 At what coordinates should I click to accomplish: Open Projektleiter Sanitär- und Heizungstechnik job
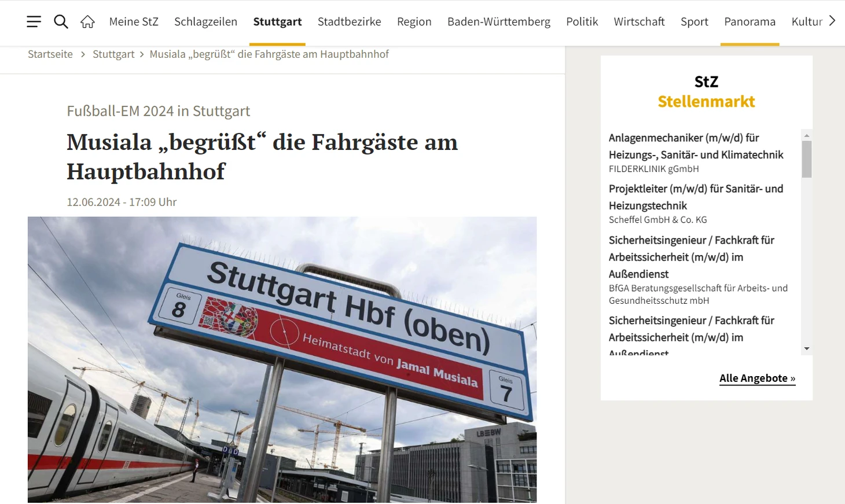pyautogui.click(x=696, y=197)
